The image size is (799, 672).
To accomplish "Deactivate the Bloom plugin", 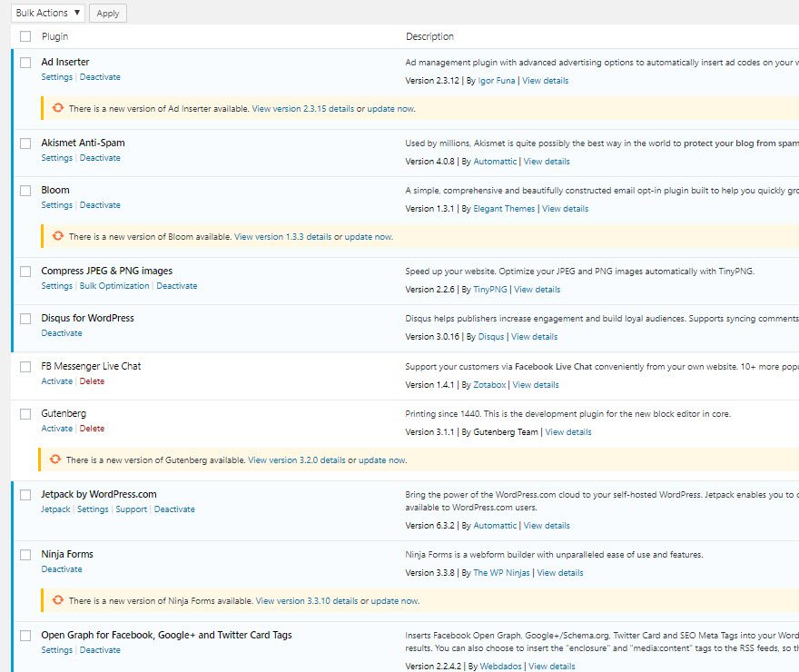I will tap(100, 205).
